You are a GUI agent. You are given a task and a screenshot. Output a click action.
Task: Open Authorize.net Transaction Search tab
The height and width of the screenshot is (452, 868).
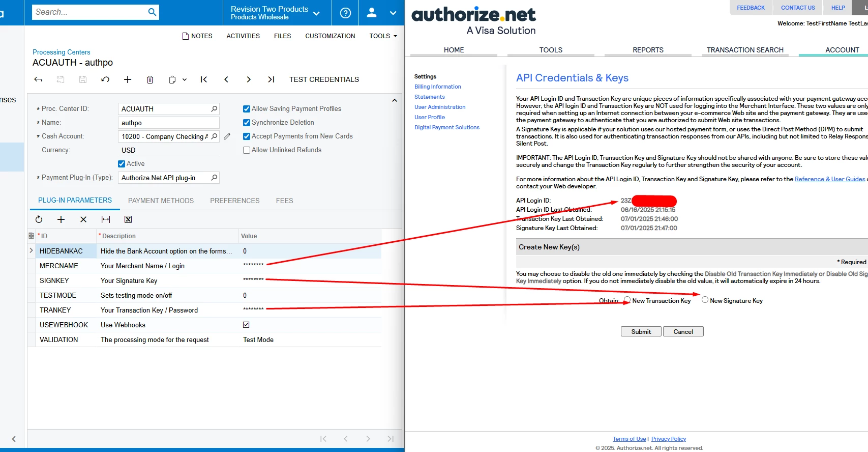(745, 50)
